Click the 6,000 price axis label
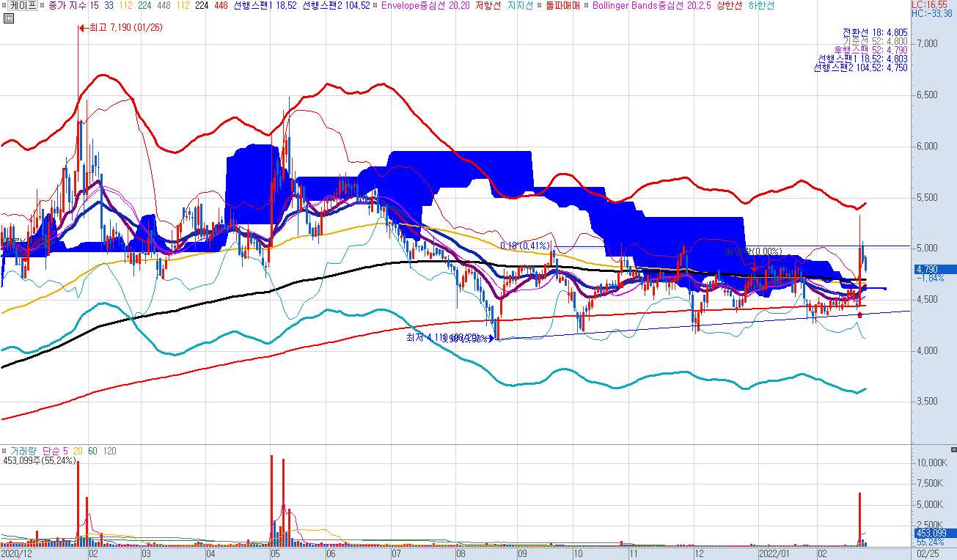957x560 pixels. (x=928, y=147)
